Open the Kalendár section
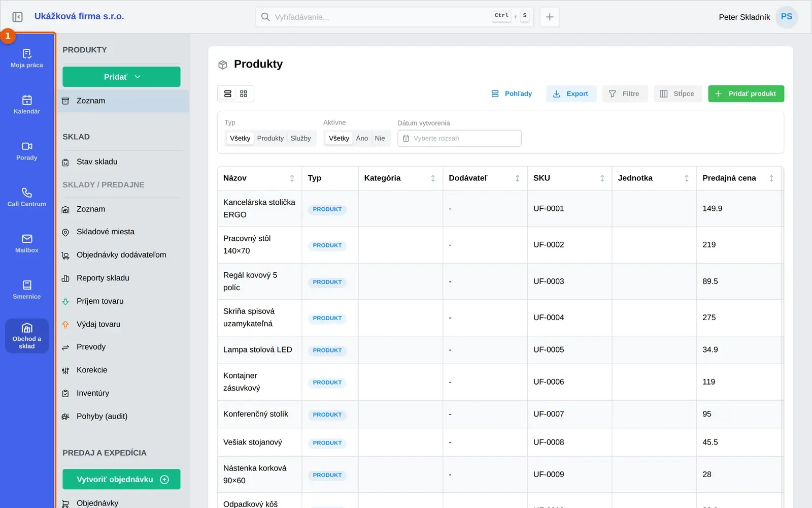The image size is (812, 508). 27,105
